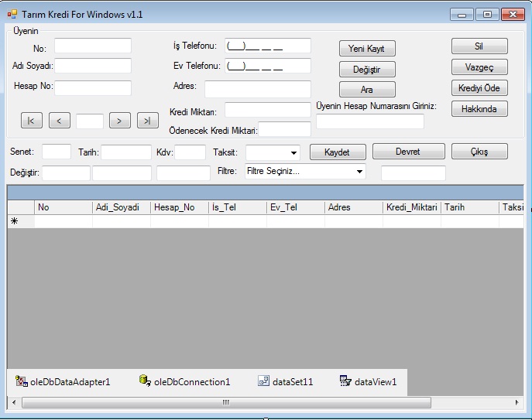Select the dataView1 component icon

345,381
